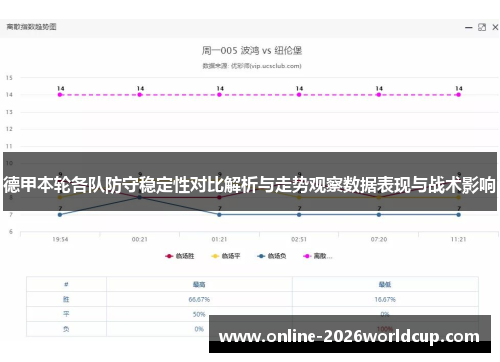Click the 胜 row label
The width and height of the screenshot is (500, 362).
(66, 299)
